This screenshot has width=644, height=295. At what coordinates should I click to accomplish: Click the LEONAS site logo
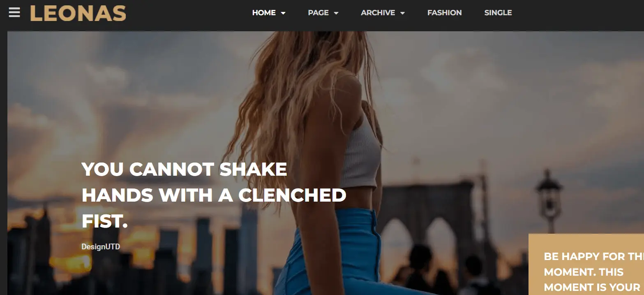pos(78,13)
